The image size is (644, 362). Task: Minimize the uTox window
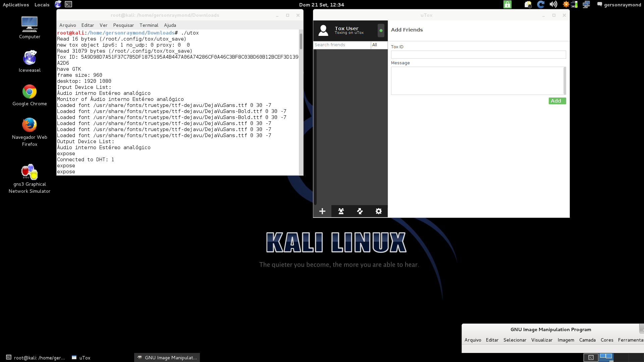[x=543, y=15]
